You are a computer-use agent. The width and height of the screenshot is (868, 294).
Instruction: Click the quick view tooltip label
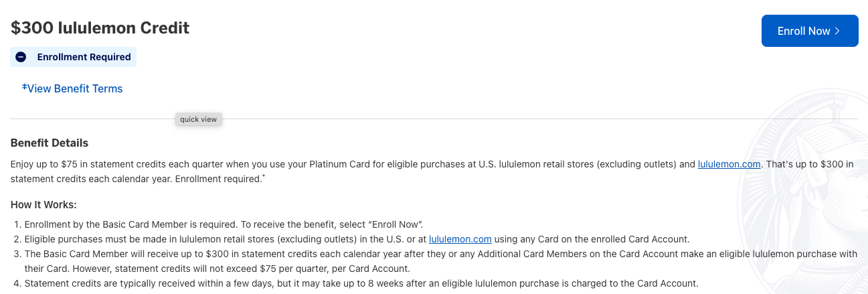[199, 119]
